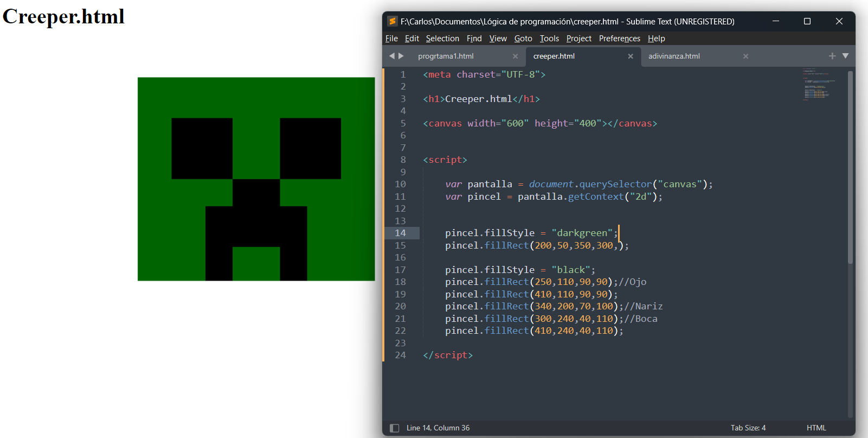The image size is (868, 438).
Task: Click the opening <script> tag
Action: (445, 160)
